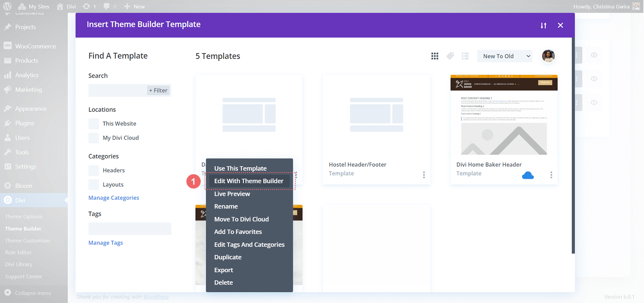Close the Insert Theme Builder Template modal
The image size is (644, 303).
[x=560, y=25]
